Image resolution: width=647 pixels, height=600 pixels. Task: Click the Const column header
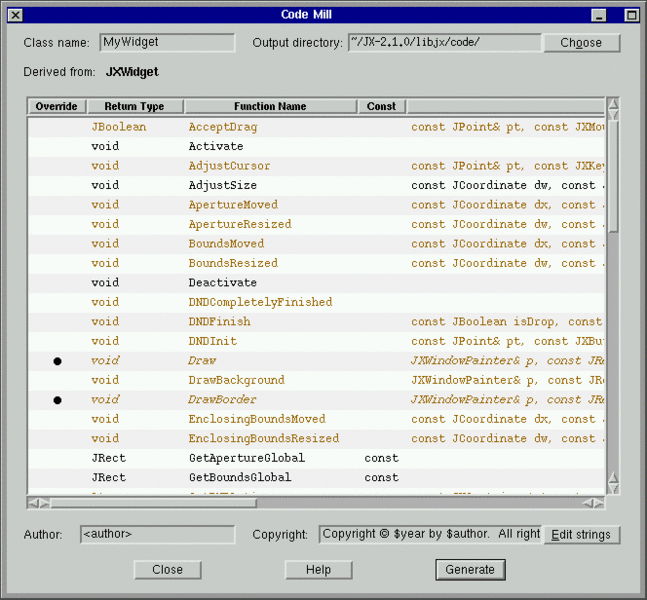click(381, 106)
